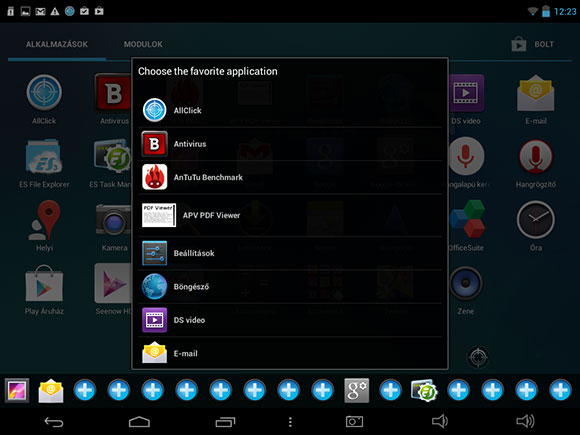Tap plus slot between Google Settings and ES Task Manager
Viewport: 580px width, 435px height.
coord(391,390)
